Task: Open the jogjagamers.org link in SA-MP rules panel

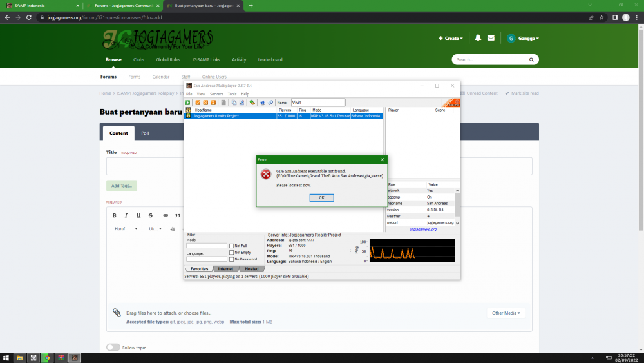Action: [x=423, y=230]
